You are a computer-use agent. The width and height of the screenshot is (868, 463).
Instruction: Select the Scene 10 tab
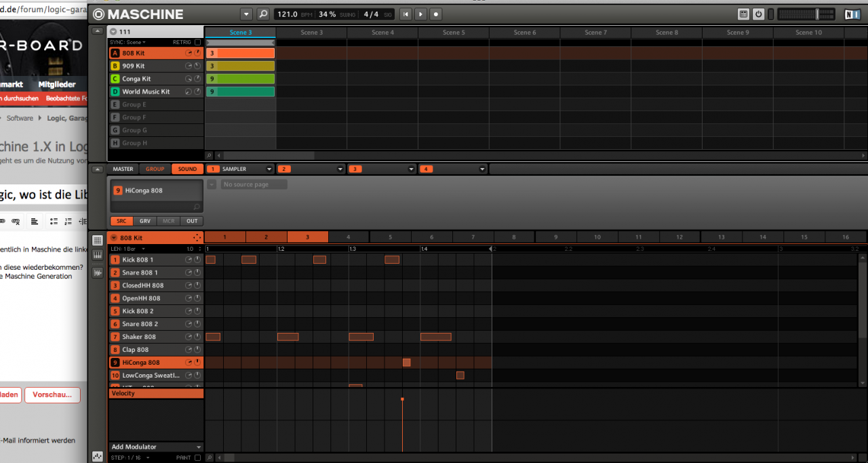[x=808, y=33]
